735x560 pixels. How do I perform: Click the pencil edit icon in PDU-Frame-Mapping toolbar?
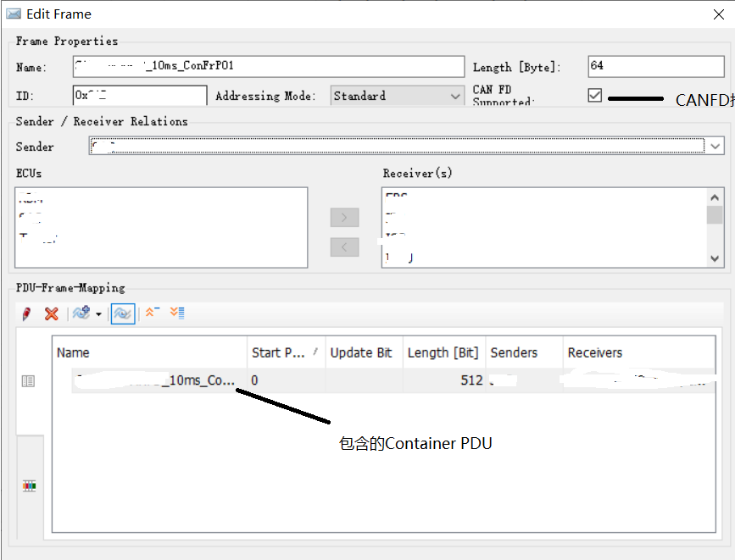[27, 313]
